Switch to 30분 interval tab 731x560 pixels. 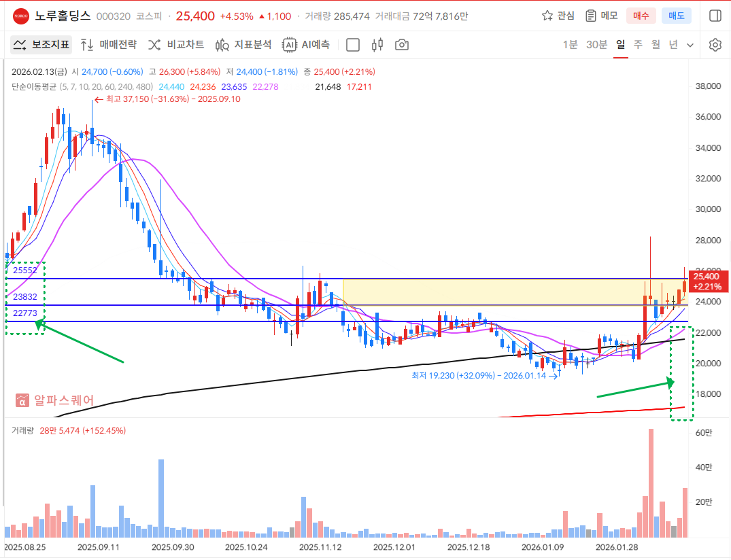click(596, 45)
